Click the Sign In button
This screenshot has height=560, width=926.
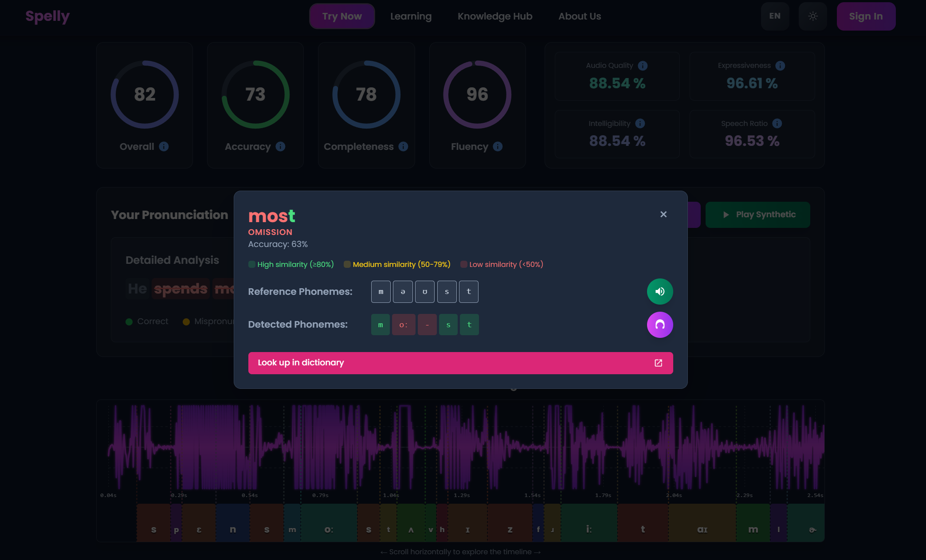click(x=866, y=16)
